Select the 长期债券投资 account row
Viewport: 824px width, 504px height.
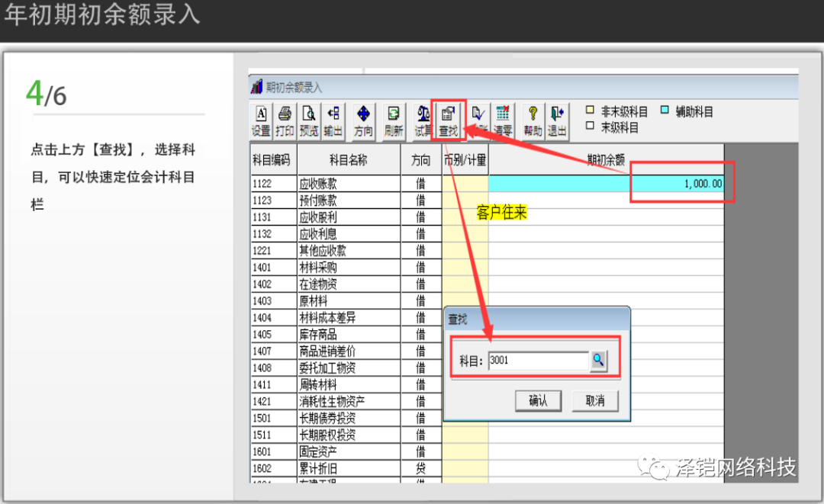[x=349, y=419]
